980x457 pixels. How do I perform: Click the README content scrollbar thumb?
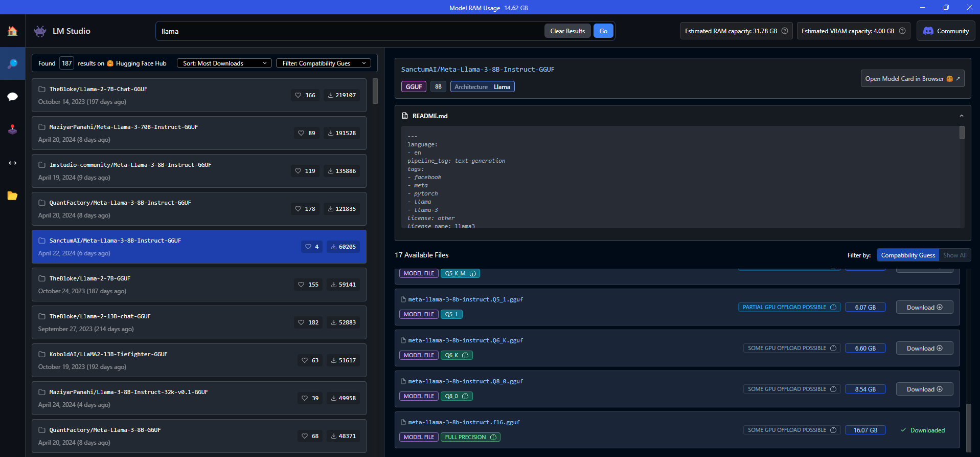962,133
